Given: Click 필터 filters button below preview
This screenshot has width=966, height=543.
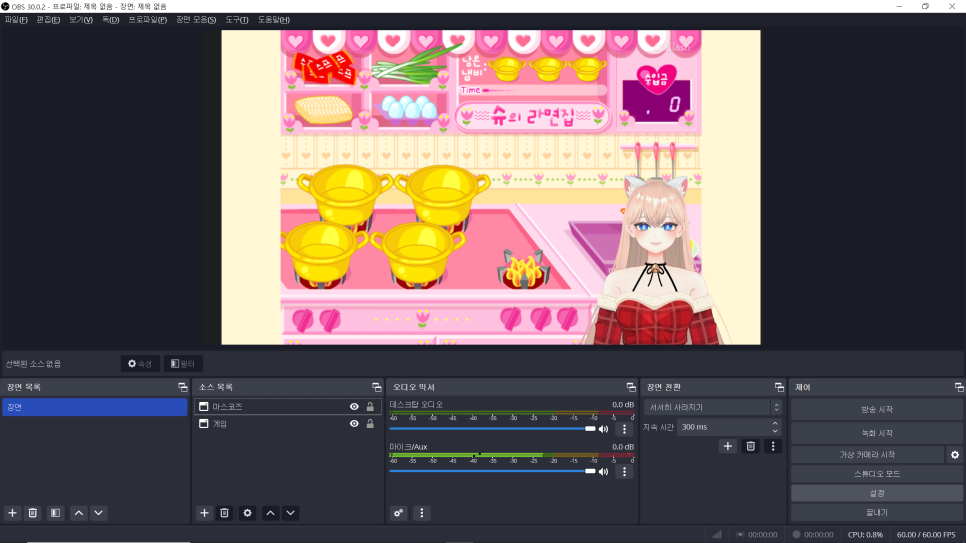Looking at the screenshot, I should click(x=183, y=364).
